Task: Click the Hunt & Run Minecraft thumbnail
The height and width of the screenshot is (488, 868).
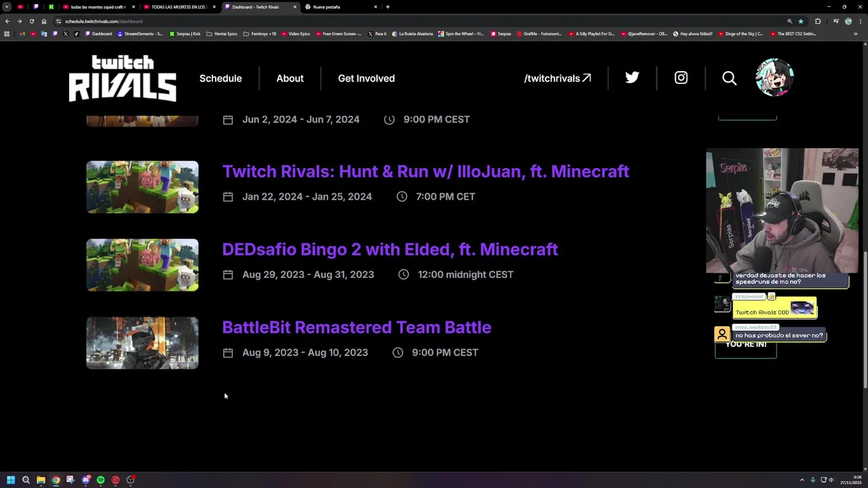Action: (x=142, y=187)
